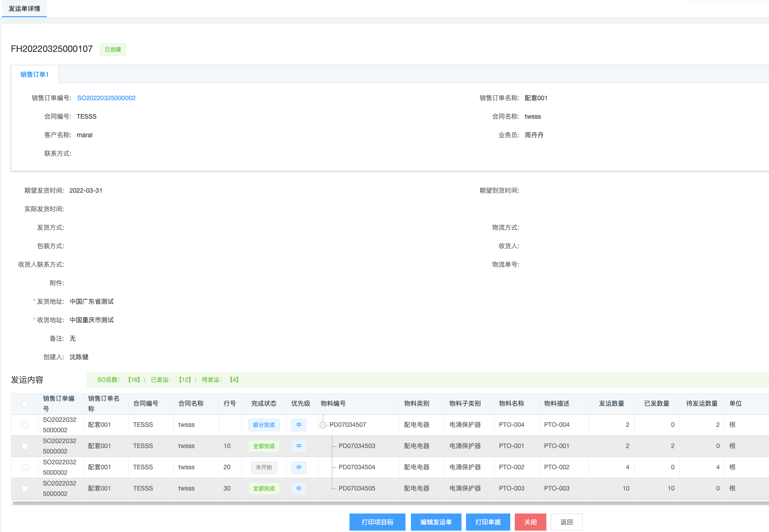Screen dimensions: 769x532
Task: Click the 打印单据 button
Action: [488, 522]
